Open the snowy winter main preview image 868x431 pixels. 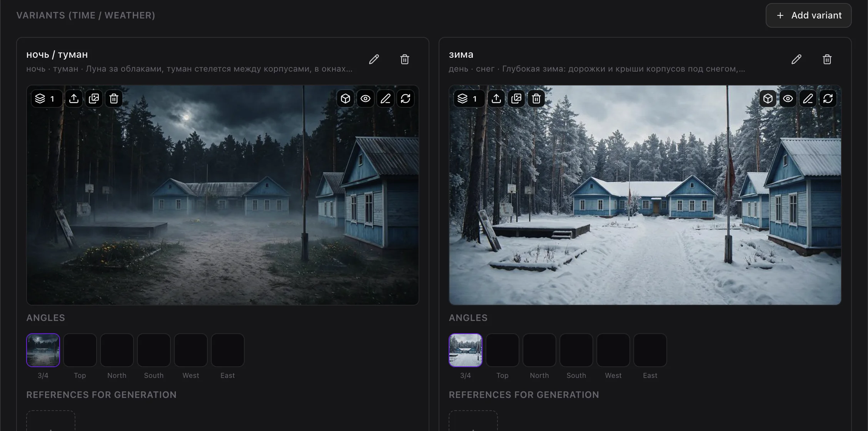645,195
